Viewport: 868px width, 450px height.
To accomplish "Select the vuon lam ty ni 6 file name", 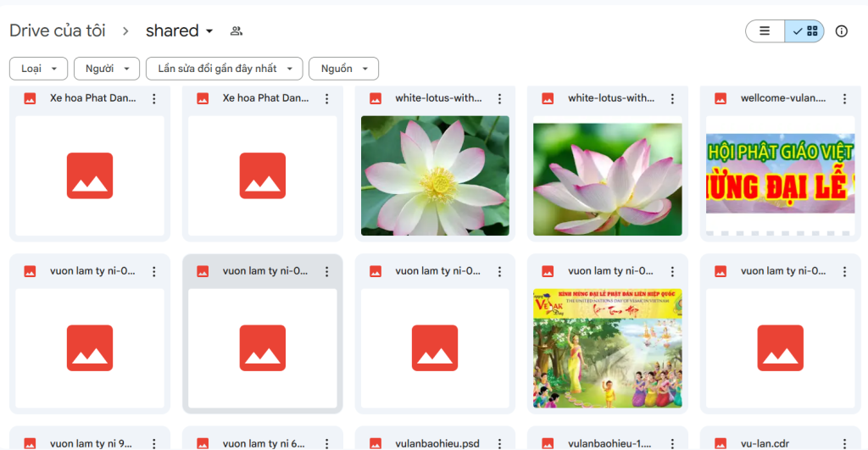I will pyautogui.click(x=264, y=443).
